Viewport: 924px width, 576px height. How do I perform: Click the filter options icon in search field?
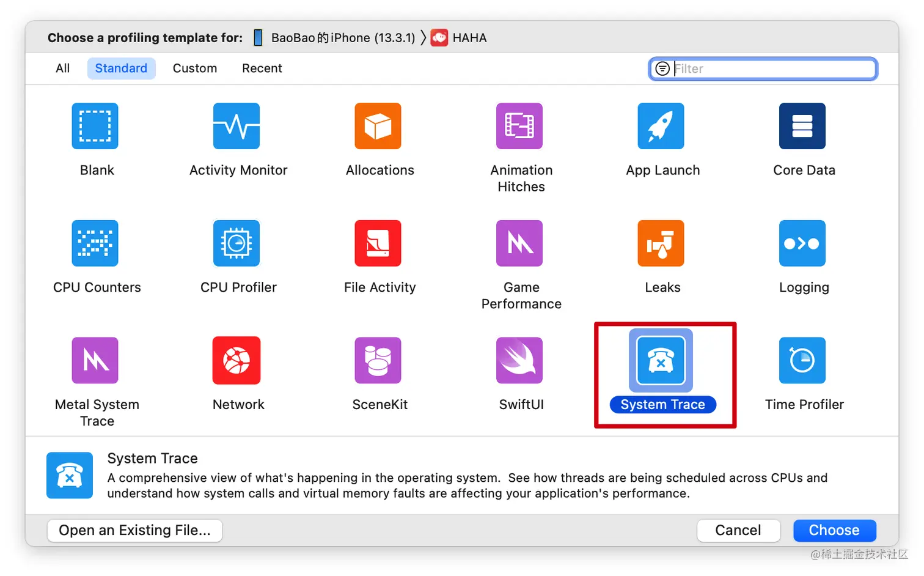(662, 68)
